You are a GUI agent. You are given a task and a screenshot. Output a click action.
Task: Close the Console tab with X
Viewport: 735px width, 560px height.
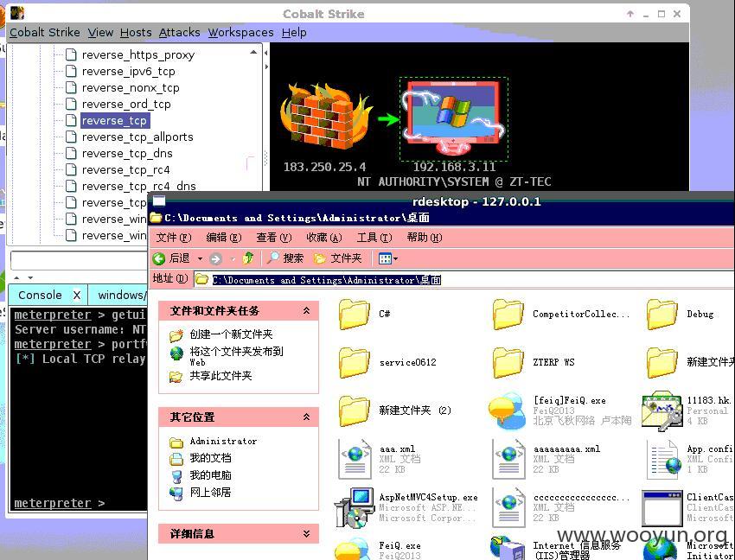click(77, 296)
